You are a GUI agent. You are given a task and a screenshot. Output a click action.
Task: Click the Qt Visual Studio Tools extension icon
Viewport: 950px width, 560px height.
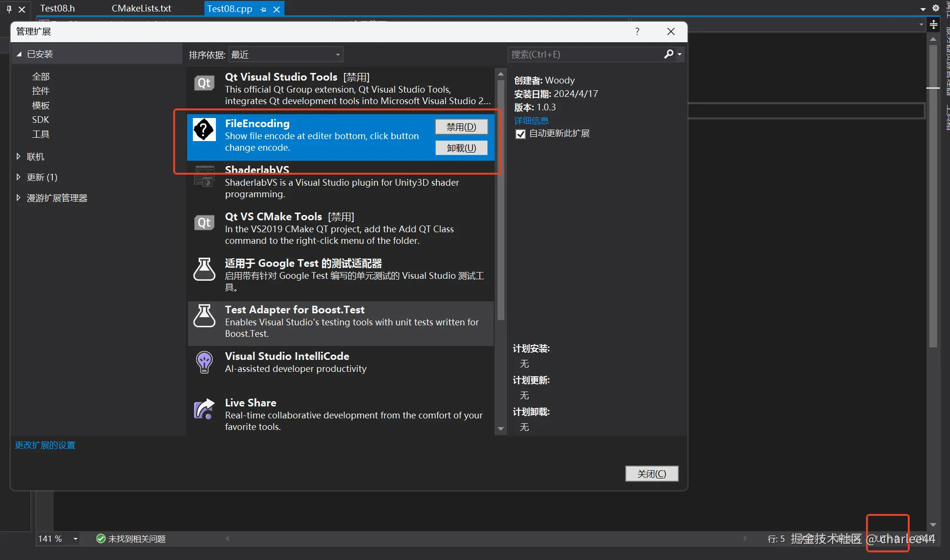204,83
